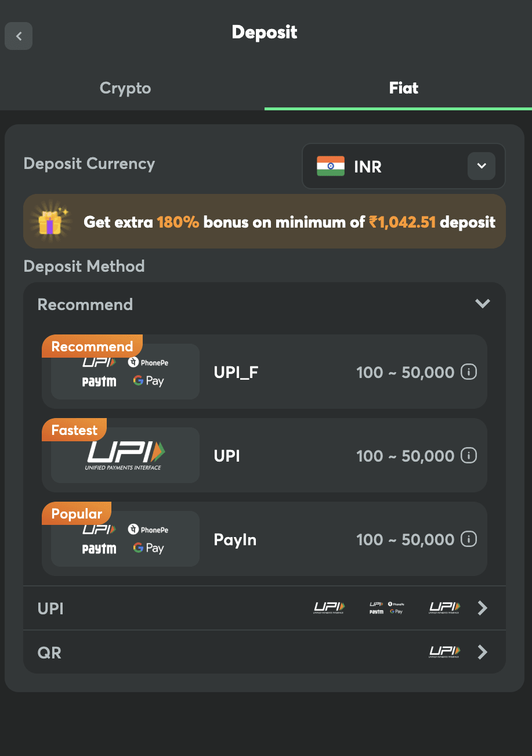Expand the UPI methods row arrow

(482, 608)
